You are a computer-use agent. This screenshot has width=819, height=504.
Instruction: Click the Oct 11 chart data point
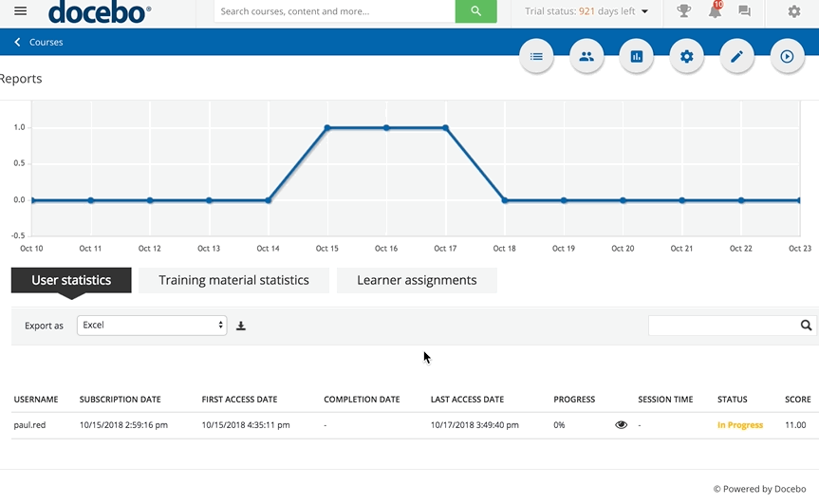[x=91, y=200]
